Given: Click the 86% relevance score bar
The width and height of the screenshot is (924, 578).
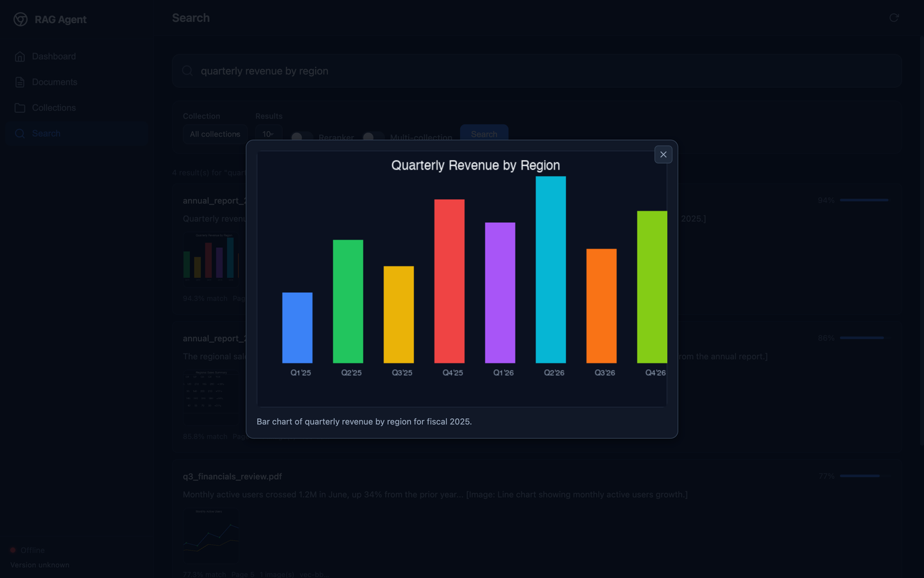Looking at the screenshot, I should pos(864,338).
